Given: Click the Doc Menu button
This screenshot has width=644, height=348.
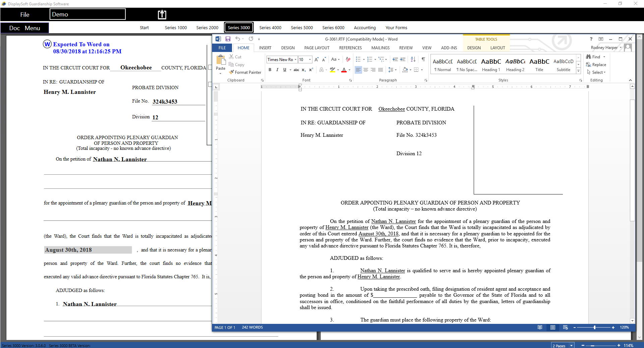Looking at the screenshot, I should tap(24, 28).
